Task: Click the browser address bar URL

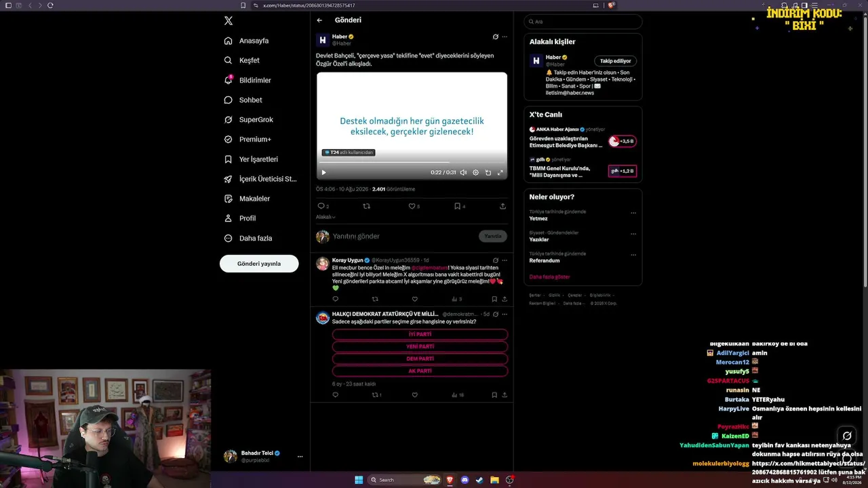Action: [x=309, y=5]
